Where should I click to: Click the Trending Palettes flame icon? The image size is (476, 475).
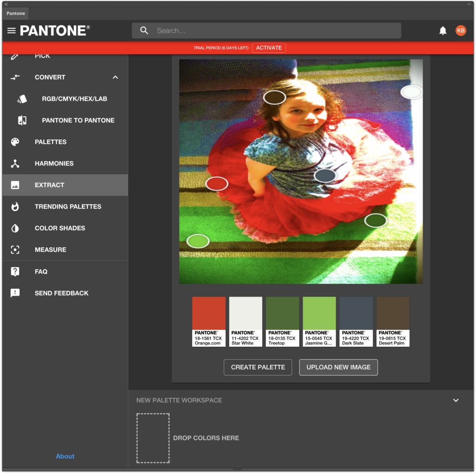click(15, 207)
